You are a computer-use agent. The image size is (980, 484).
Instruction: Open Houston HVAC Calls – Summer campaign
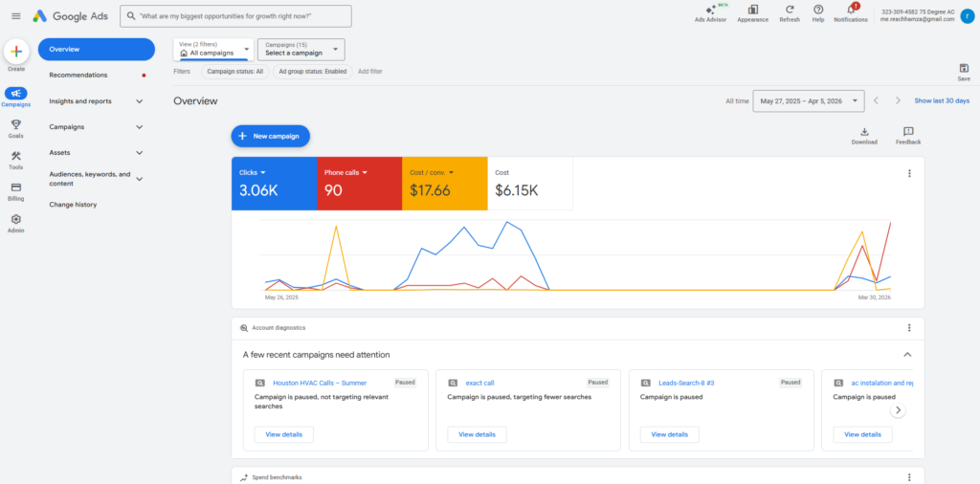[320, 383]
